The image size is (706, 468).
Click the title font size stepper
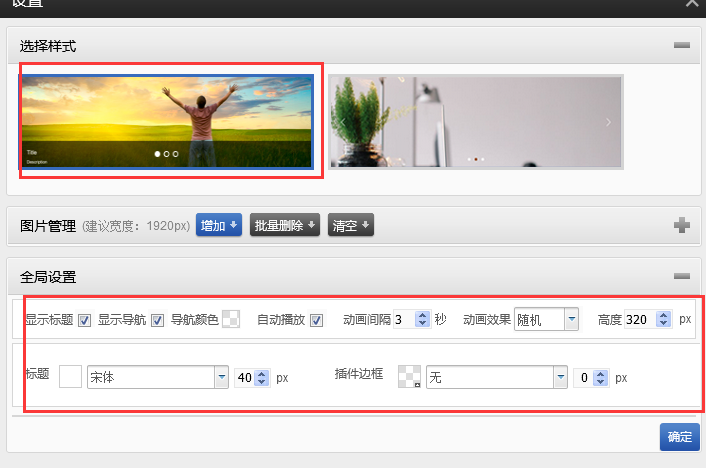point(262,377)
